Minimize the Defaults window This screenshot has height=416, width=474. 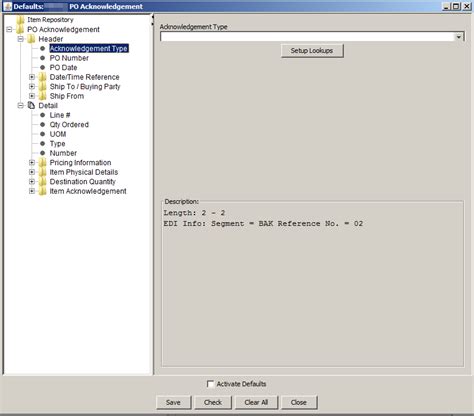tap(447, 6)
